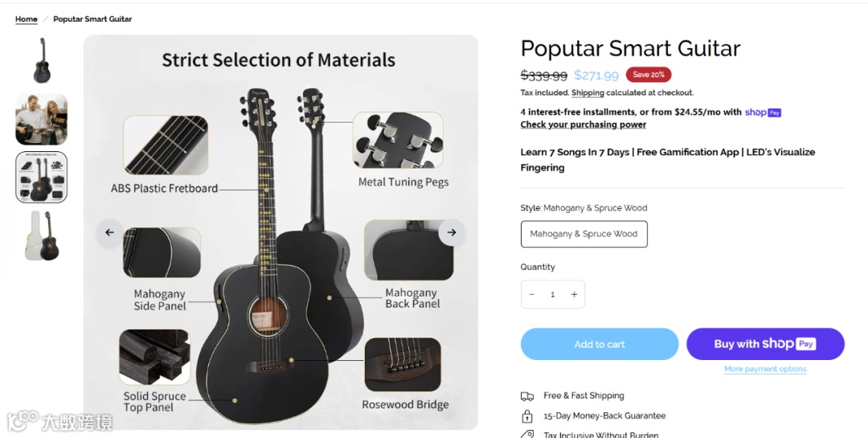Add guitar to cart
The width and height of the screenshot is (868, 438).
pyautogui.click(x=600, y=344)
